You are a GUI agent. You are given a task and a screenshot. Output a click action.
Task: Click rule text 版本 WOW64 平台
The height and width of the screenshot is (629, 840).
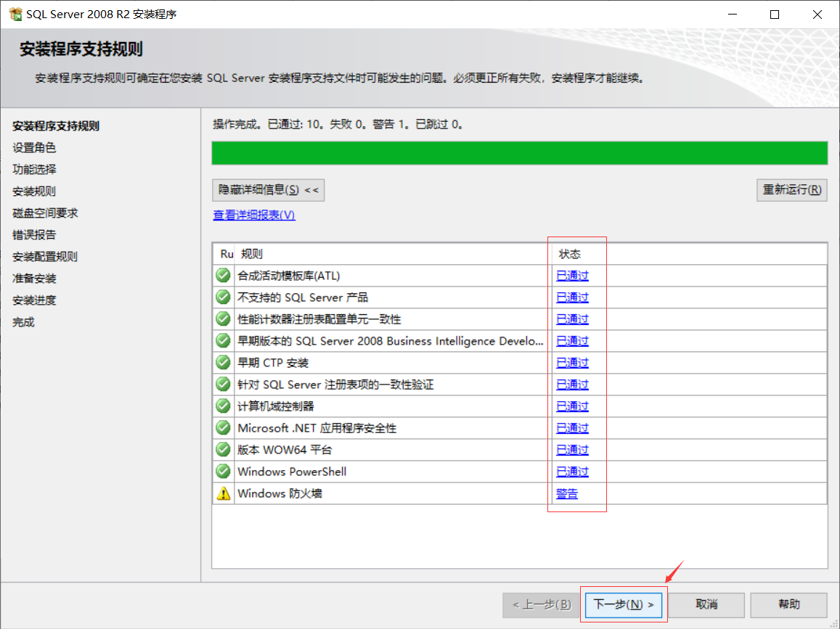coord(285,451)
